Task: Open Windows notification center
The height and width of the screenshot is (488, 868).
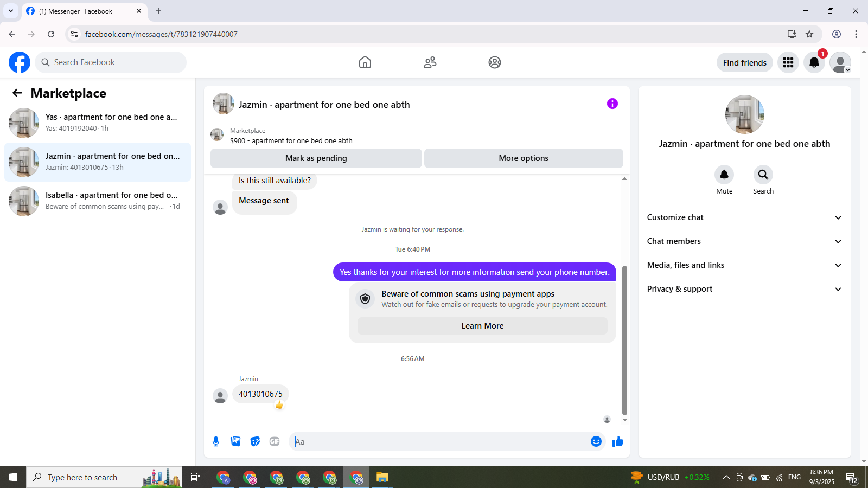Action: pyautogui.click(x=852, y=478)
